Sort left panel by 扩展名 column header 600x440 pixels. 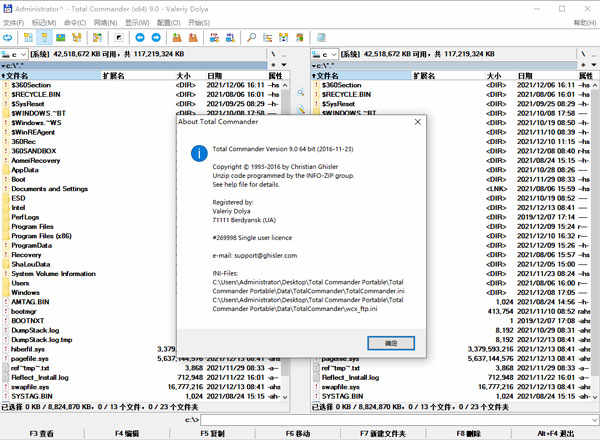click(x=138, y=76)
